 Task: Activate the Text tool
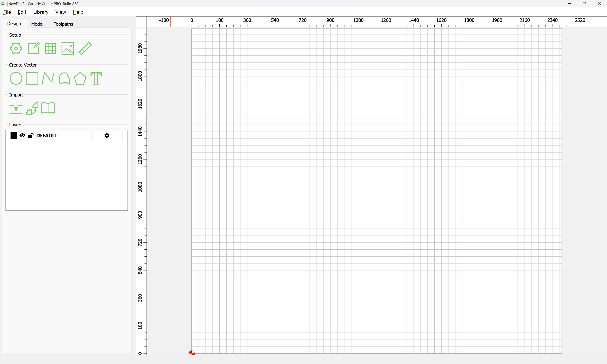96,79
